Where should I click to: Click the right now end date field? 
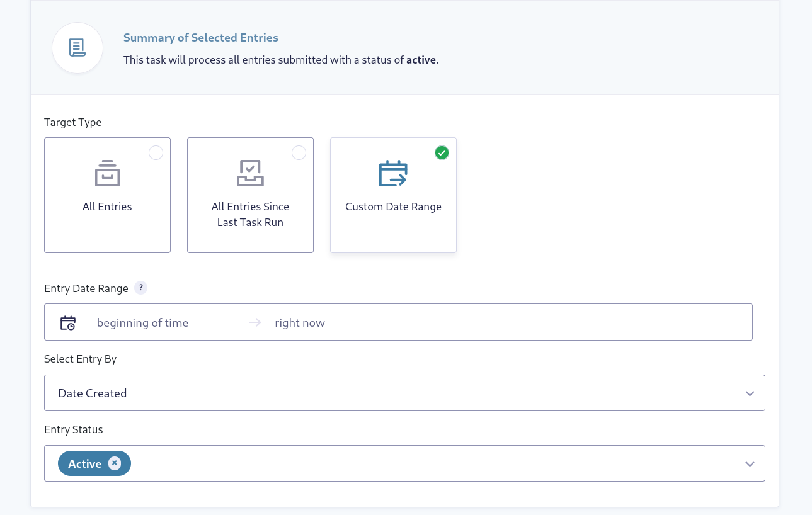(x=300, y=322)
